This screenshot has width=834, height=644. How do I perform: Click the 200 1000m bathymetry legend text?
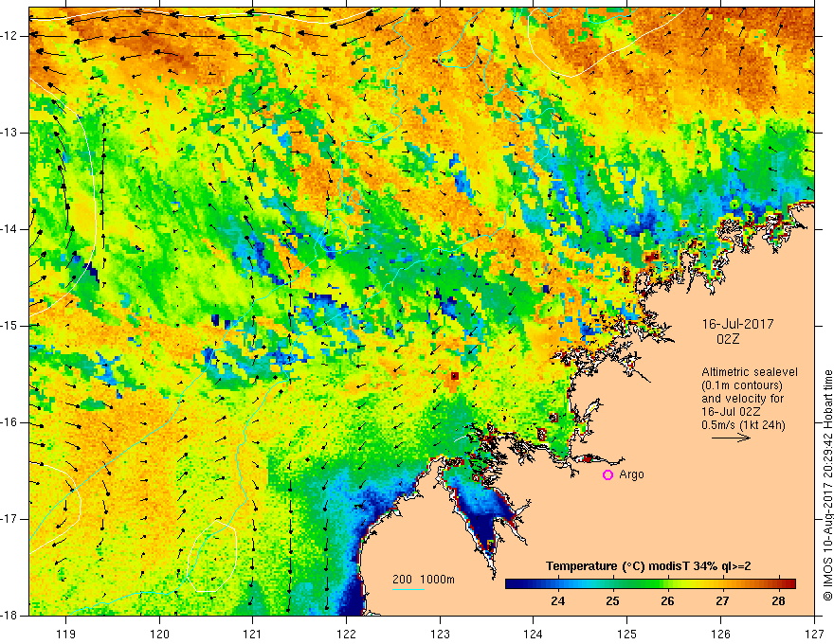pyautogui.click(x=424, y=580)
